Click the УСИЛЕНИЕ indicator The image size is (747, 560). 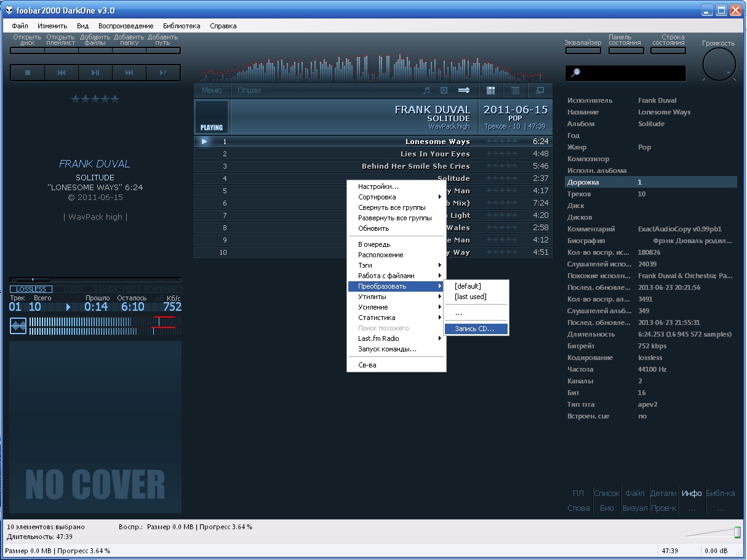click(160, 289)
